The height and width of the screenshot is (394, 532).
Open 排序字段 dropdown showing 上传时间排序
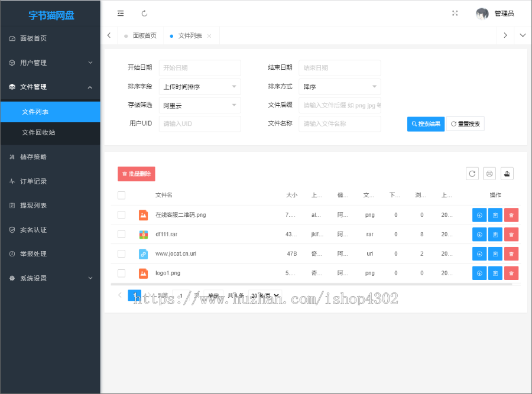(200, 87)
